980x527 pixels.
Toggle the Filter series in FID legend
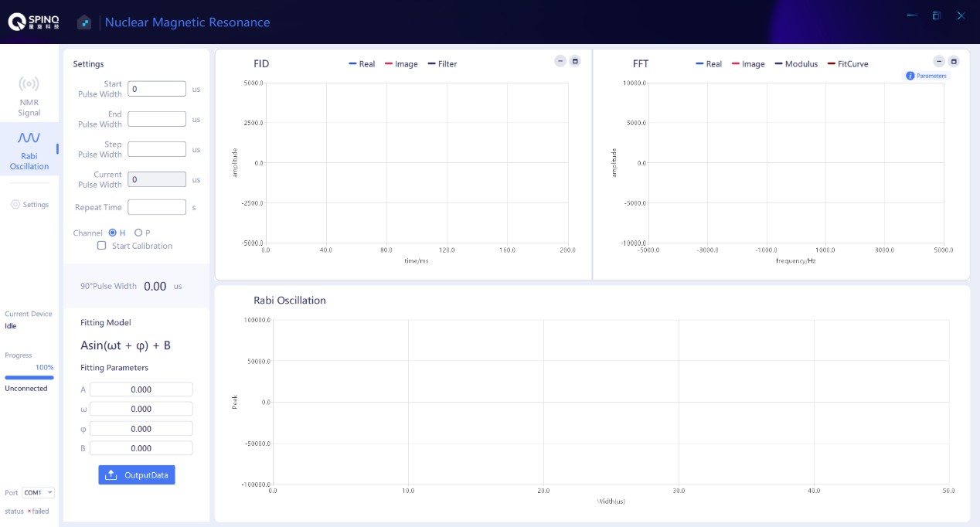point(442,64)
